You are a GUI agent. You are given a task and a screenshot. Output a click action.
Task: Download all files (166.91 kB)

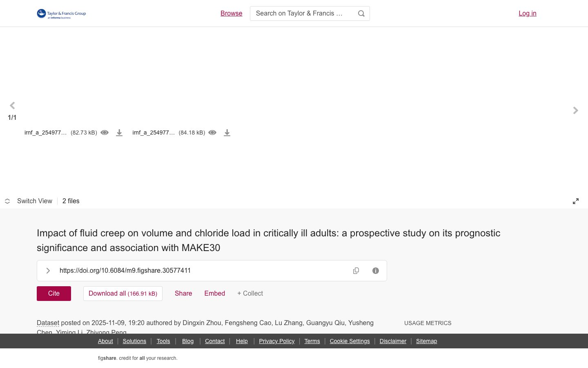point(123,294)
